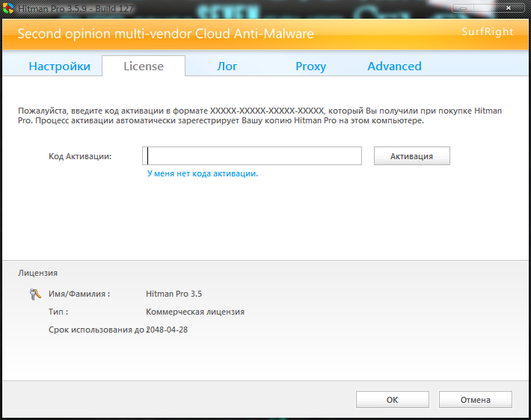Screen dimensions: 531x420
Task: Close the Hitman Pro window
Action: click(509, 7)
